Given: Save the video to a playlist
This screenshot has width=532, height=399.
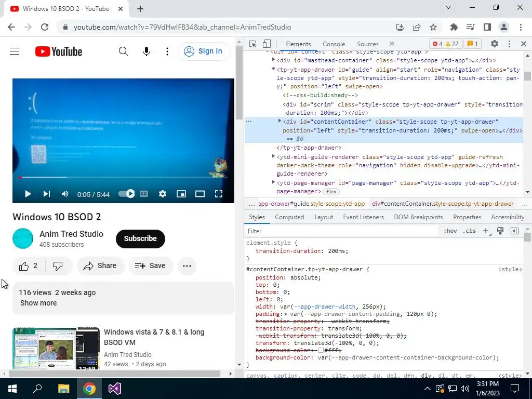Looking at the screenshot, I should click(x=150, y=265).
